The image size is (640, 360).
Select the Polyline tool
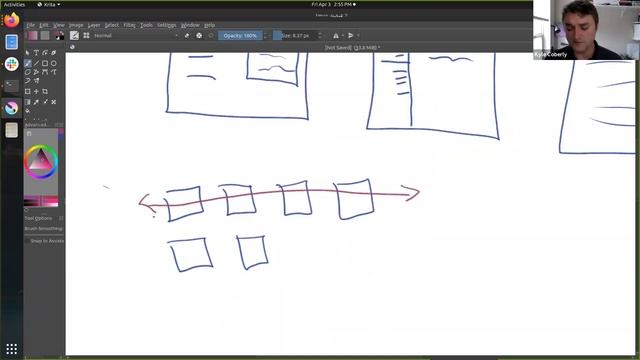tap(36, 72)
